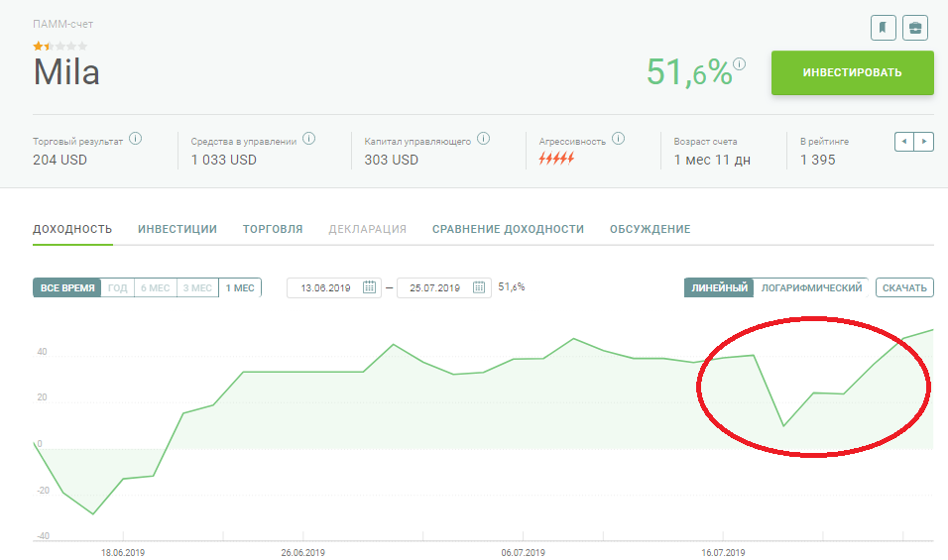Click the right arrow stats scroller
Image resolution: width=948 pixels, height=560 pixels.
click(924, 142)
